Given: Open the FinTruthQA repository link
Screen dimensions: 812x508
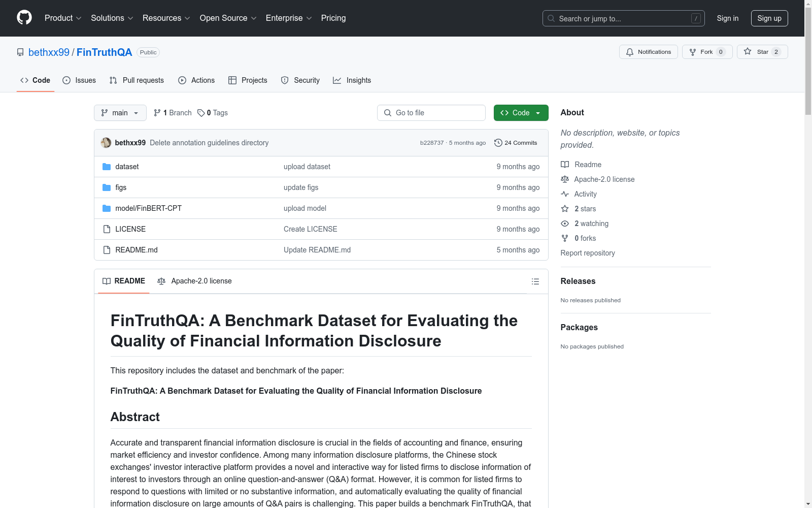Looking at the screenshot, I should [x=104, y=52].
